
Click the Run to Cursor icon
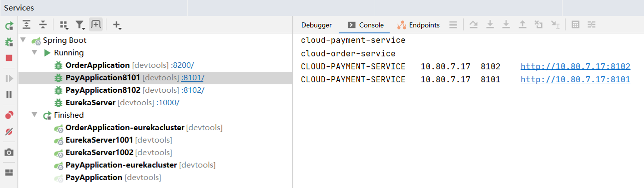555,24
